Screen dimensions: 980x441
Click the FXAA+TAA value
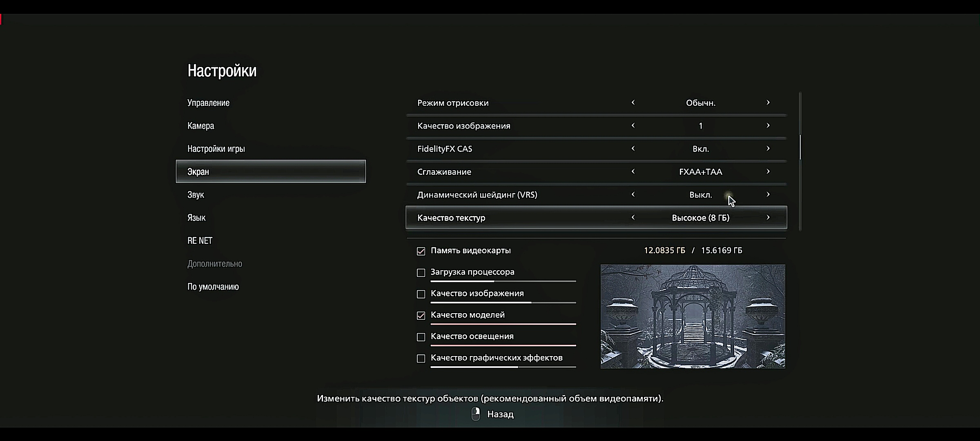coord(701,172)
